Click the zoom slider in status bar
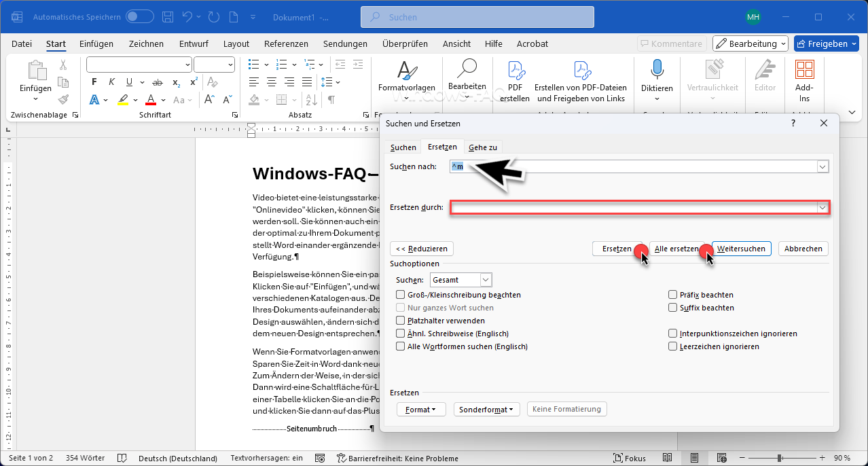 tap(779, 459)
